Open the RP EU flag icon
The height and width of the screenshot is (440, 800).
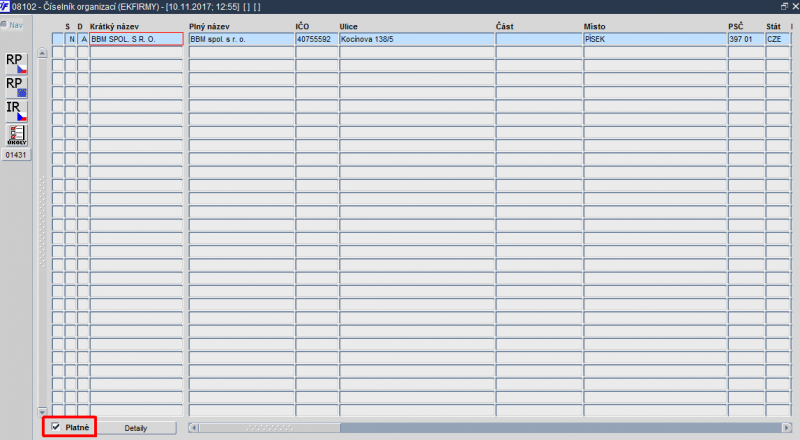pyautogui.click(x=16, y=87)
